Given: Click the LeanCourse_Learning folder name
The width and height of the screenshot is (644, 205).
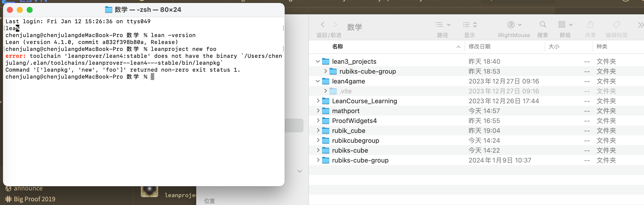Looking at the screenshot, I should tap(365, 101).
